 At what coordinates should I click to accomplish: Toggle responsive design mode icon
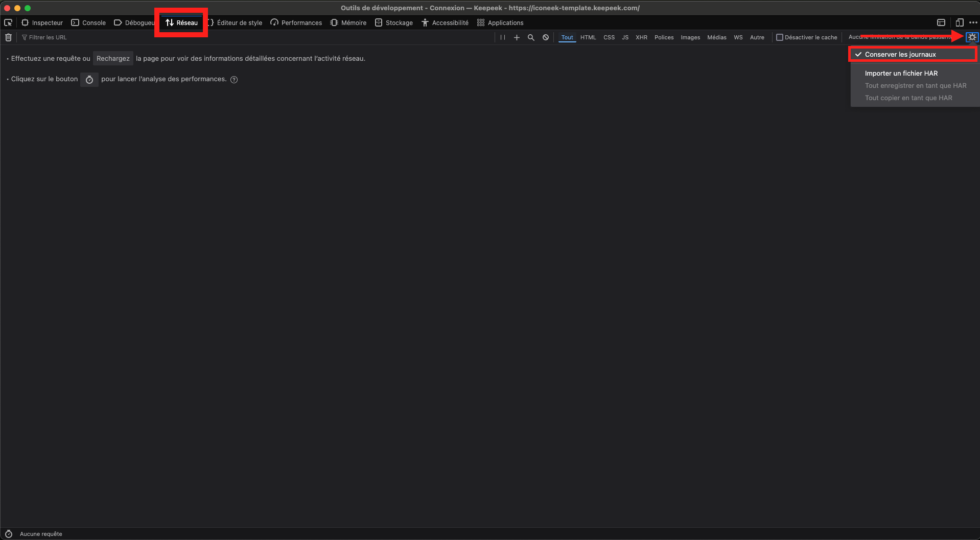click(x=959, y=22)
